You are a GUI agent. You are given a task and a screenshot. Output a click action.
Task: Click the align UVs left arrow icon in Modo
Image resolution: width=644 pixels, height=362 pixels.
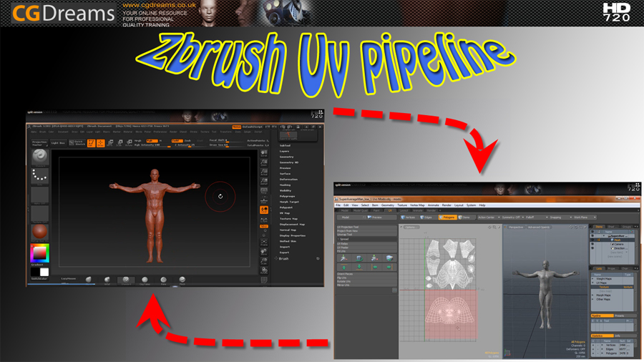(374, 267)
